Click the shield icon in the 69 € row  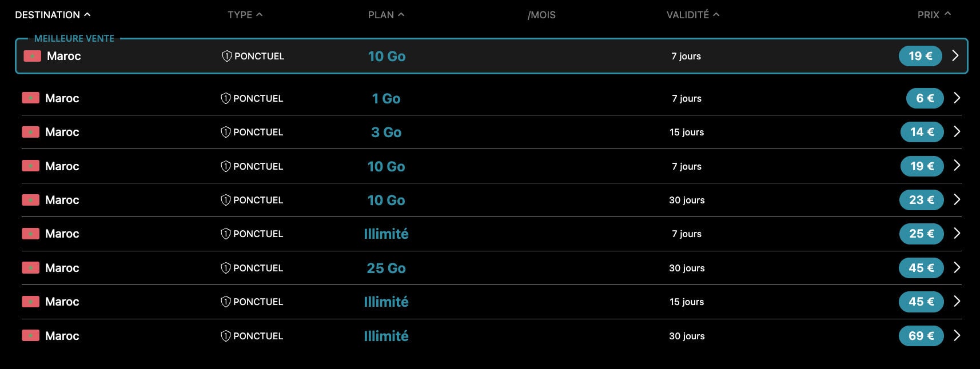pos(226,336)
